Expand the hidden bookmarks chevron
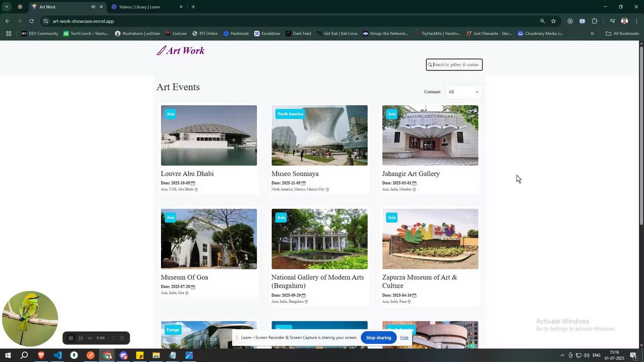This screenshot has height=362, width=644. tap(592, 34)
